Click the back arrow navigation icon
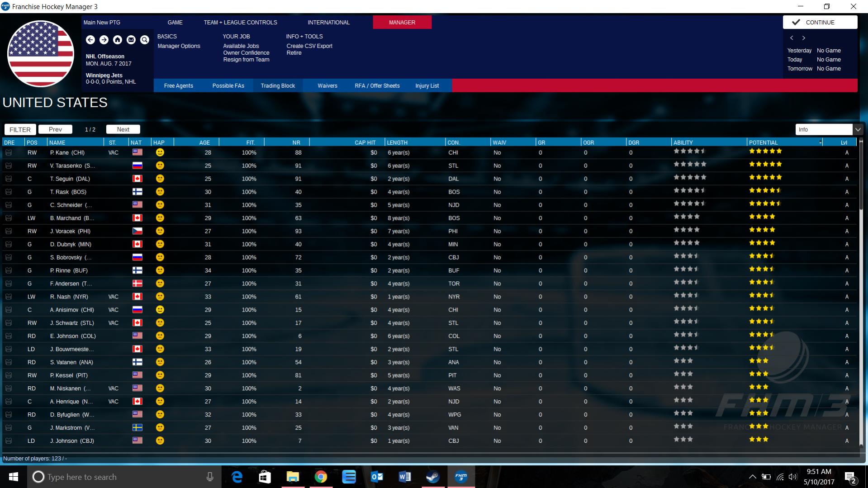The height and width of the screenshot is (488, 868). [x=90, y=40]
